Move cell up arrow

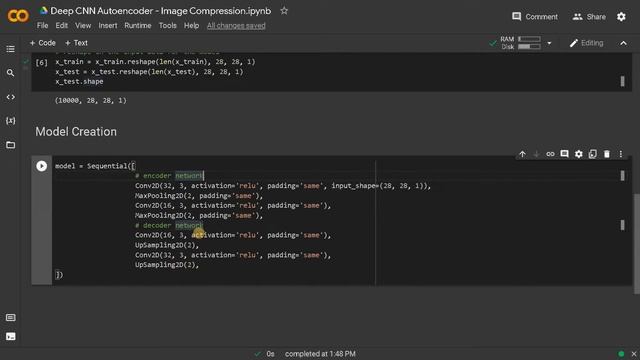522,154
